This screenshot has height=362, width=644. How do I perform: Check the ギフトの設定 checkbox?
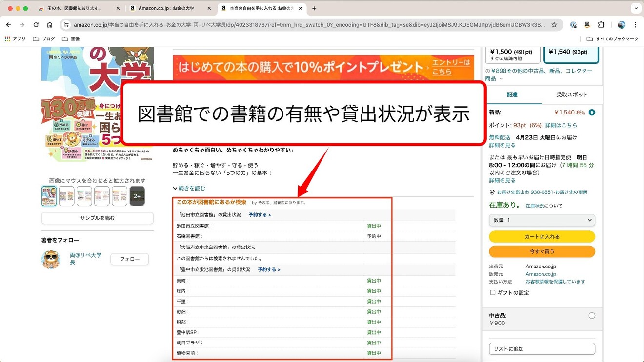[493, 293]
